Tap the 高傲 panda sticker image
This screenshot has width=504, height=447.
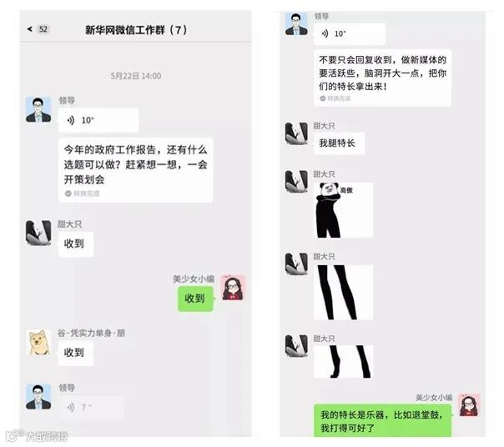tap(343, 210)
